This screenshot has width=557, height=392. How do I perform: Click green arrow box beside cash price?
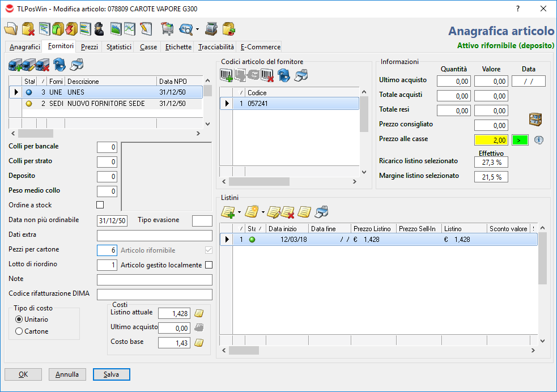(520, 140)
